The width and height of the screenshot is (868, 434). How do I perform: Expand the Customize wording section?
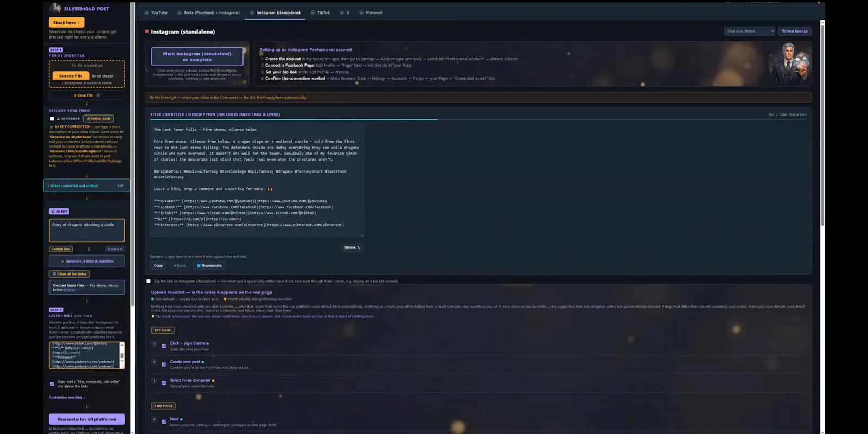[x=66, y=397]
